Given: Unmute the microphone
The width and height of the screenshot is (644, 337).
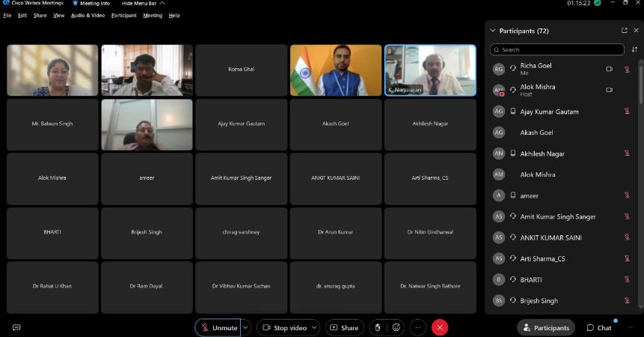Looking at the screenshot, I should pos(218,327).
